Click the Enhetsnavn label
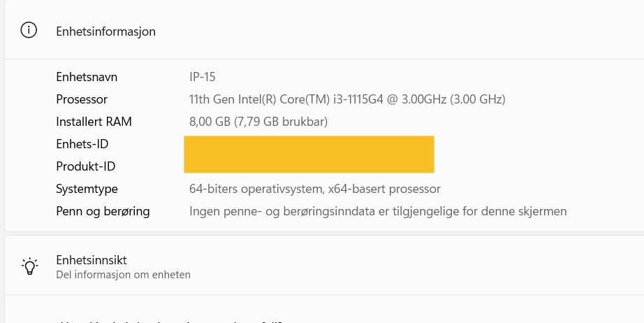 click(87, 77)
